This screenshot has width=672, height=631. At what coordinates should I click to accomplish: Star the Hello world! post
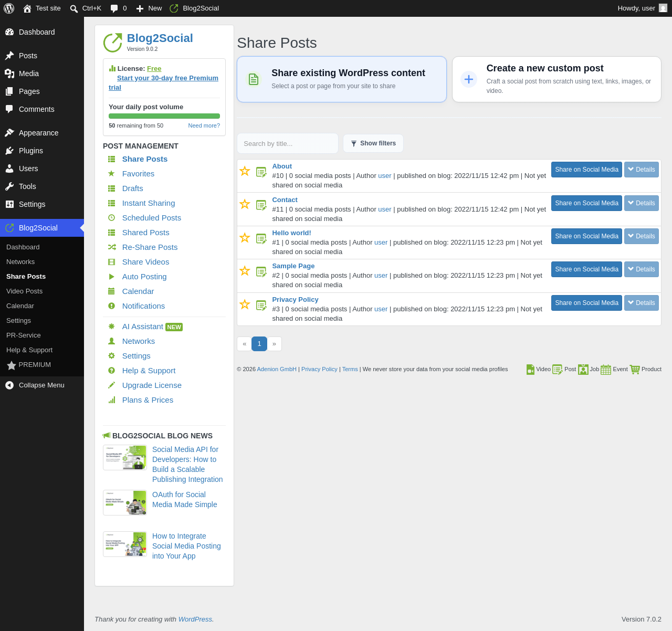tap(245, 238)
